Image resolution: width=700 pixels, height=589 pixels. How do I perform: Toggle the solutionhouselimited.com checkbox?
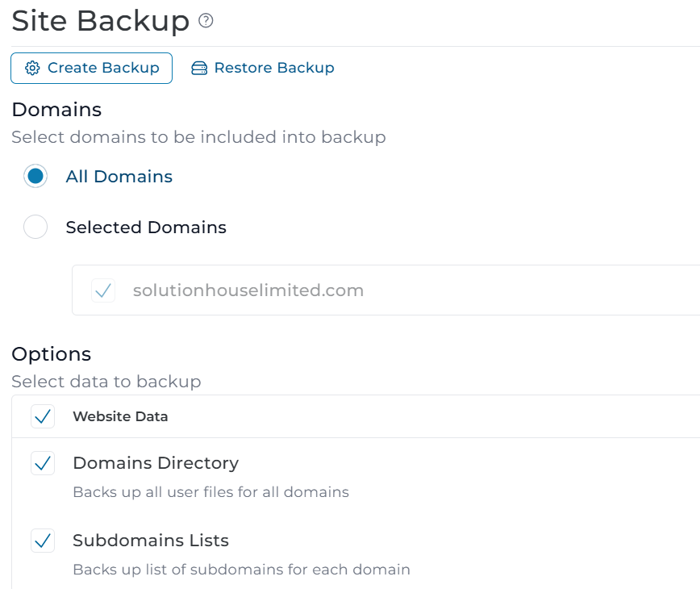103,290
